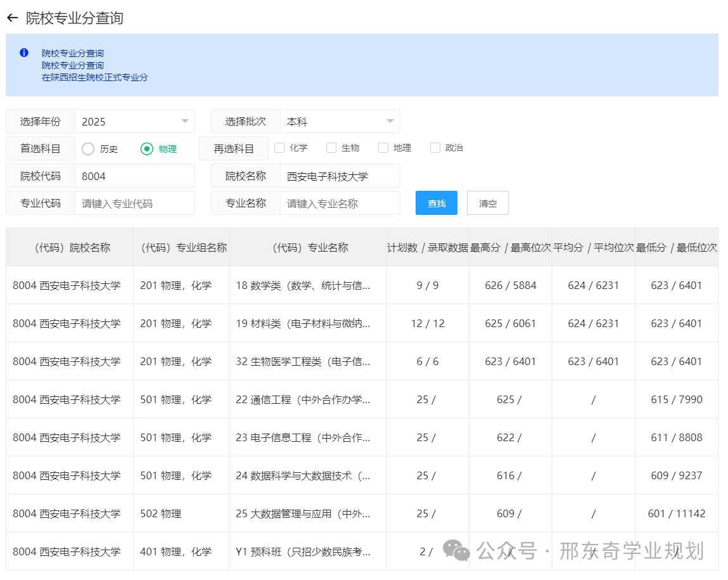Select the 22 通信工程 major cell

(x=303, y=399)
